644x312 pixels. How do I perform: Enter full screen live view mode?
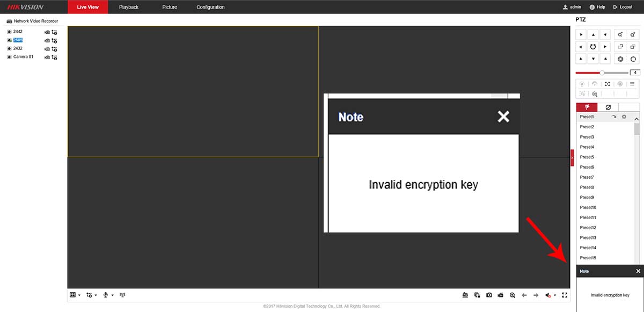(564, 295)
